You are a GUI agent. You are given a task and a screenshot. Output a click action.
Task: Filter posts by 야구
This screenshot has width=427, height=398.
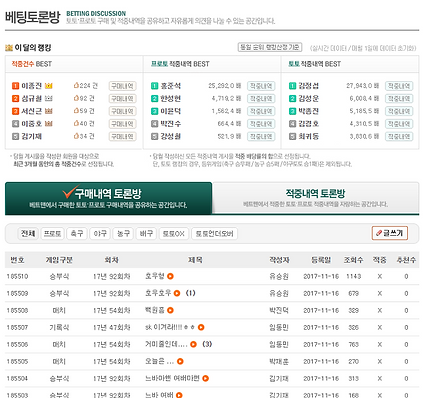pos(100,233)
